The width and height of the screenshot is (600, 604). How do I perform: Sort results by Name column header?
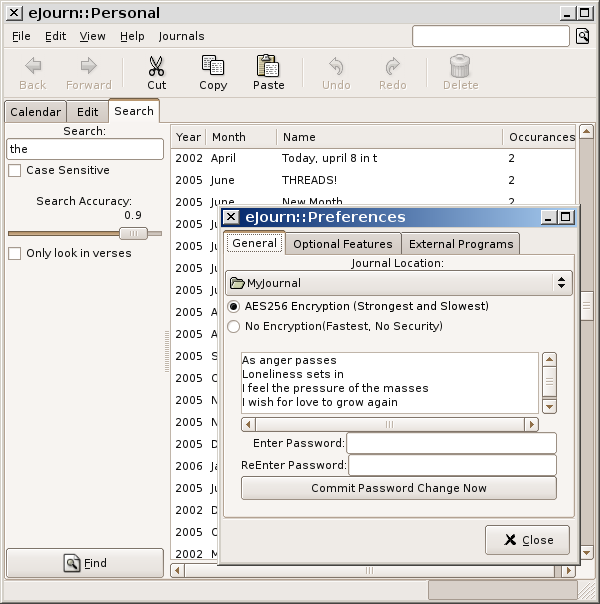[389, 137]
